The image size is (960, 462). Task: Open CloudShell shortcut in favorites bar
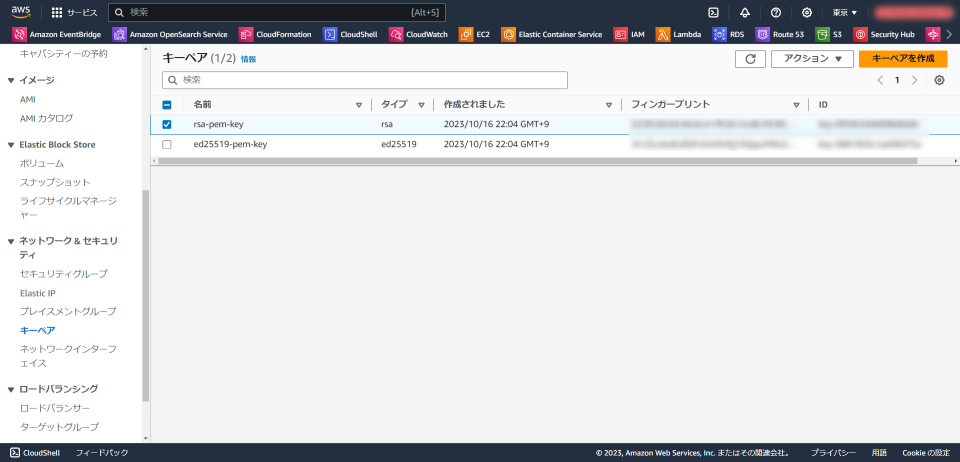350,34
